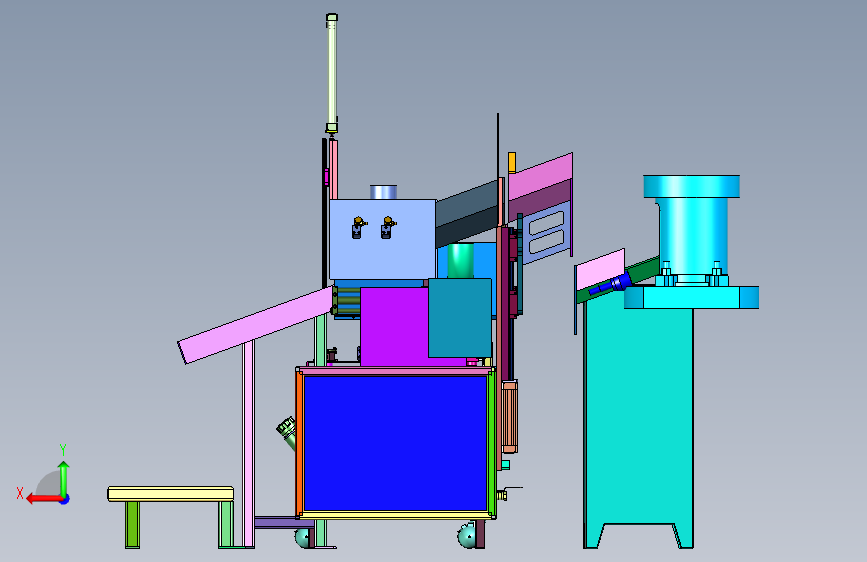This screenshot has height=562, width=867.
Task: Pick the blue sensor on feeder track
Action: 611,285
